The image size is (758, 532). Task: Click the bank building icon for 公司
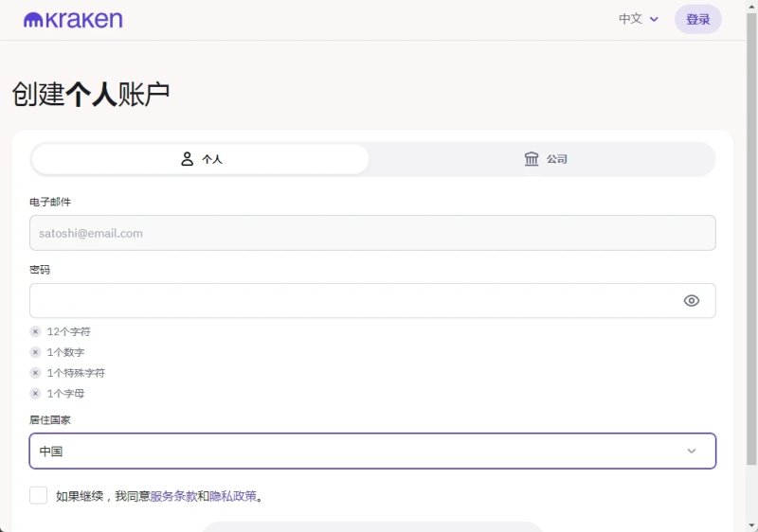532,159
